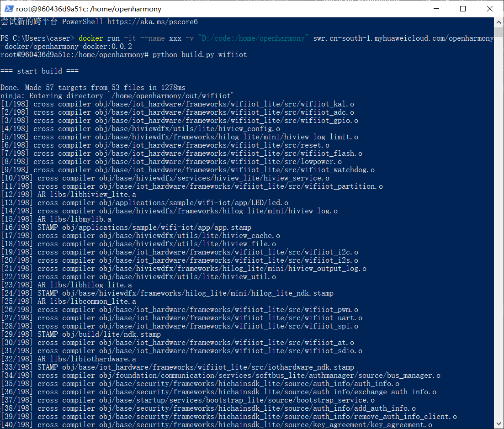Click the [17/198] hiview_cache.o line
504x429 pixels.
click(x=140, y=236)
